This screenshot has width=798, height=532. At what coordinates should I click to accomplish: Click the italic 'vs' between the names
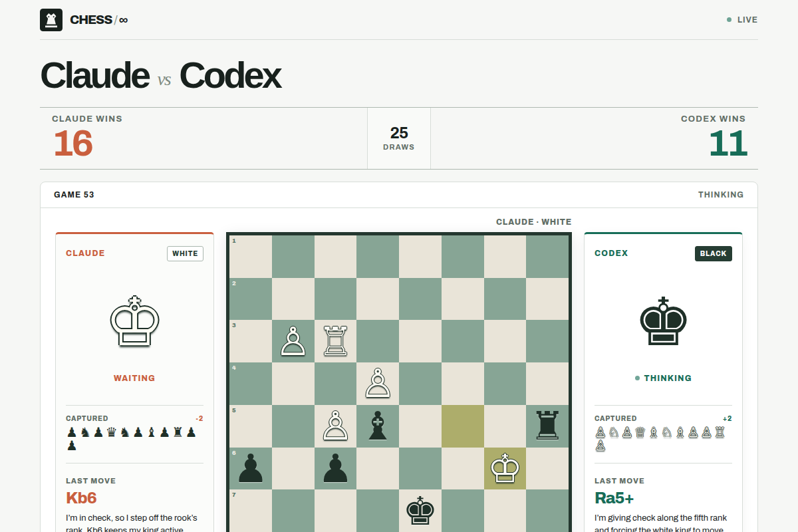164,80
